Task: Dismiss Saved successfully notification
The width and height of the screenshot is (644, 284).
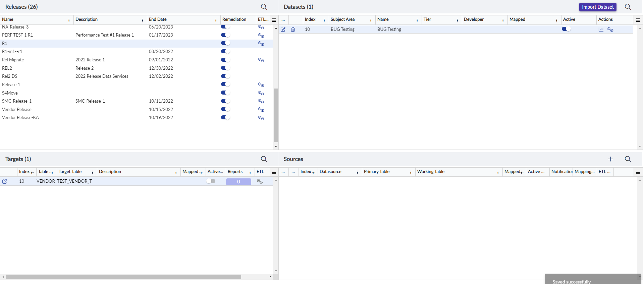Action: coord(593,279)
